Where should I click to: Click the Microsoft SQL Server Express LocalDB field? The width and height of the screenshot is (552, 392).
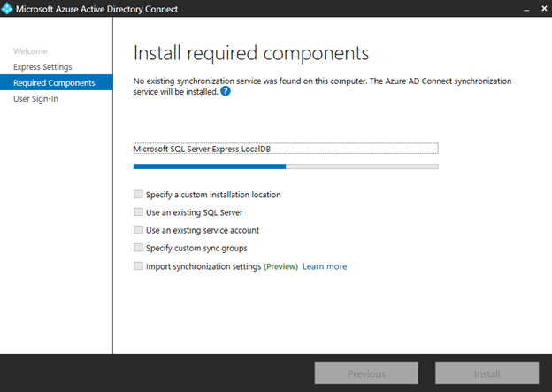coord(285,149)
